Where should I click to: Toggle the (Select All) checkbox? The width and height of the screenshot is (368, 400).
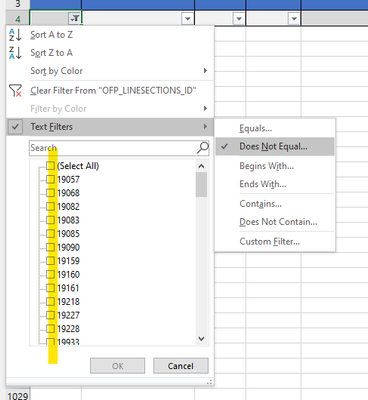coord(50,166)
